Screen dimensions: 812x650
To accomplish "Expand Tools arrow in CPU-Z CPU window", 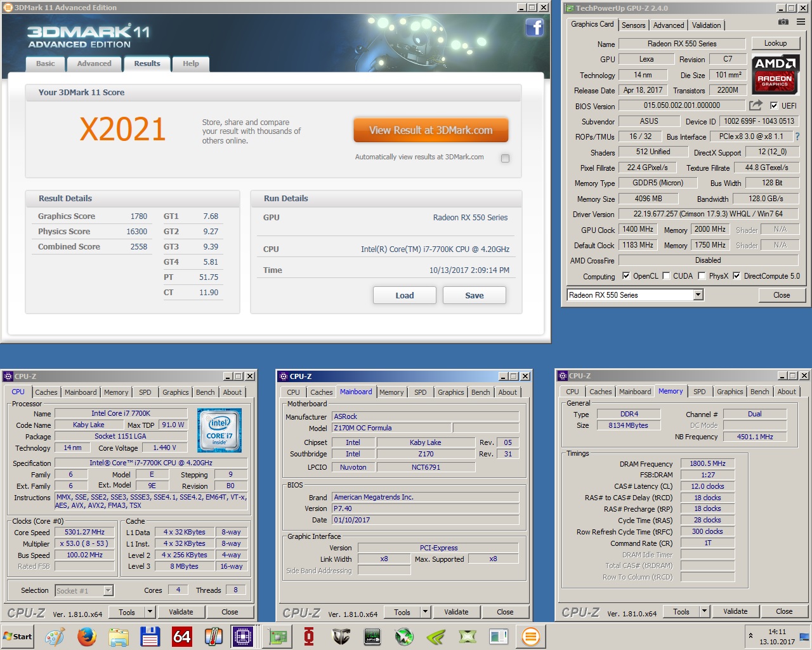I will pos(150,613).
